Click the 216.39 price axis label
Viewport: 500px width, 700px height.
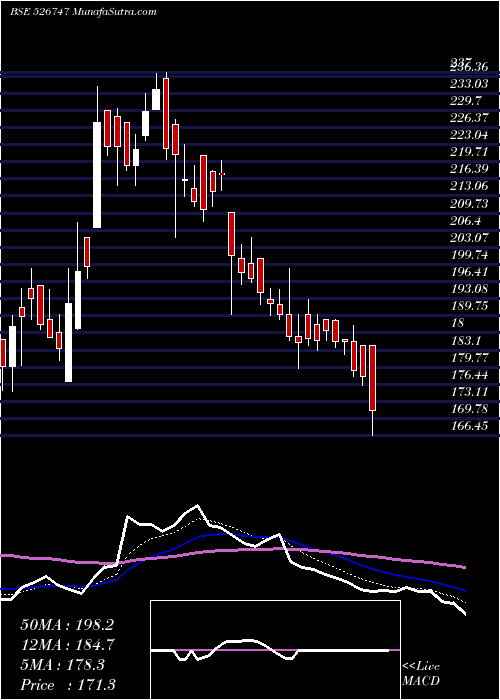469,169
